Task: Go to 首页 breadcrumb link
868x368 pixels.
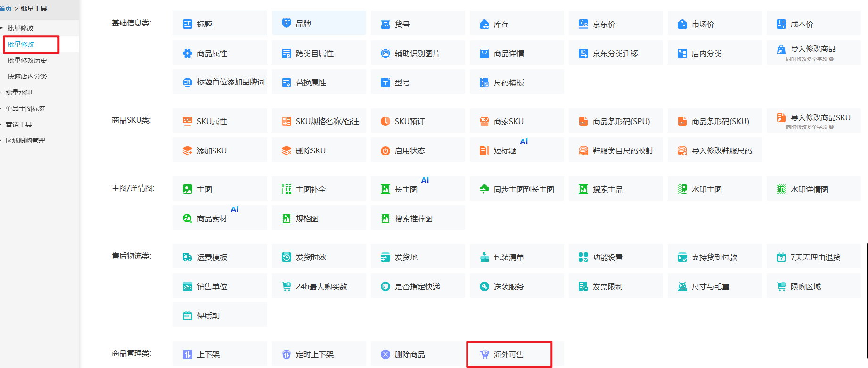Action: click(6, 8)
